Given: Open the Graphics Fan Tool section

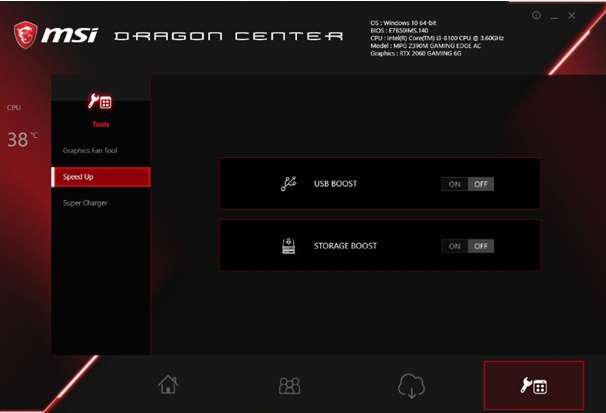Looking at the screenshot, I should pyautogui.click(x=100, y=151).
